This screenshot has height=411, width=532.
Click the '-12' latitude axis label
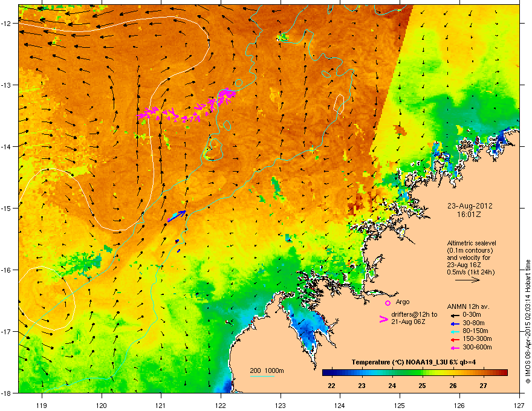tap(6, 24)
